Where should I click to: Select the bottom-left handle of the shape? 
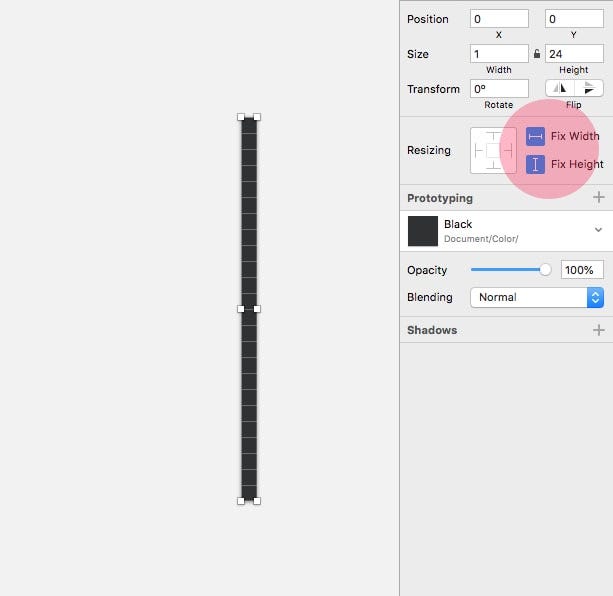241,501
